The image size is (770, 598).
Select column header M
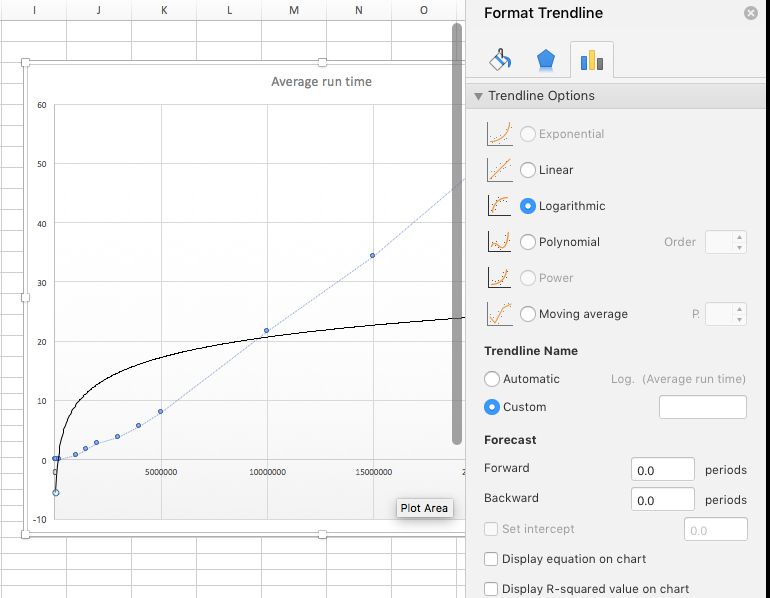point(294,10)
